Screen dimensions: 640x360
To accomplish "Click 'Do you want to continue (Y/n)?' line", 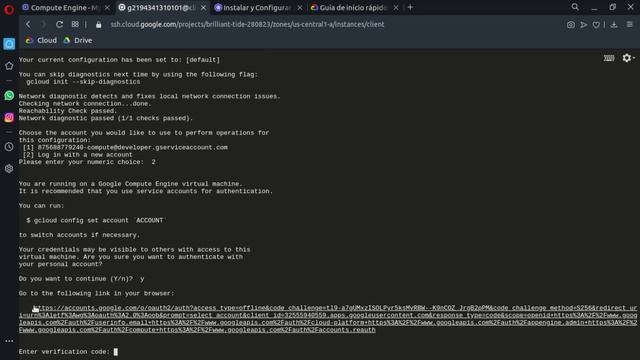I will click(82, 279).
